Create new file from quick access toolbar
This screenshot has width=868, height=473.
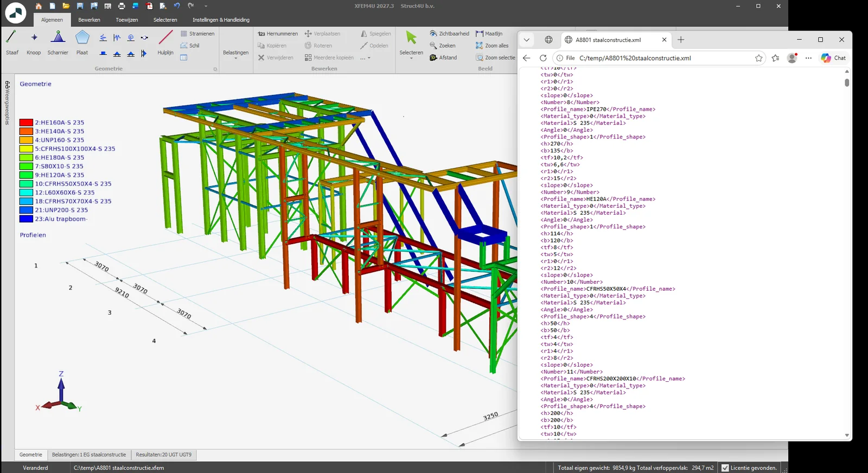(x=52, y=6)
